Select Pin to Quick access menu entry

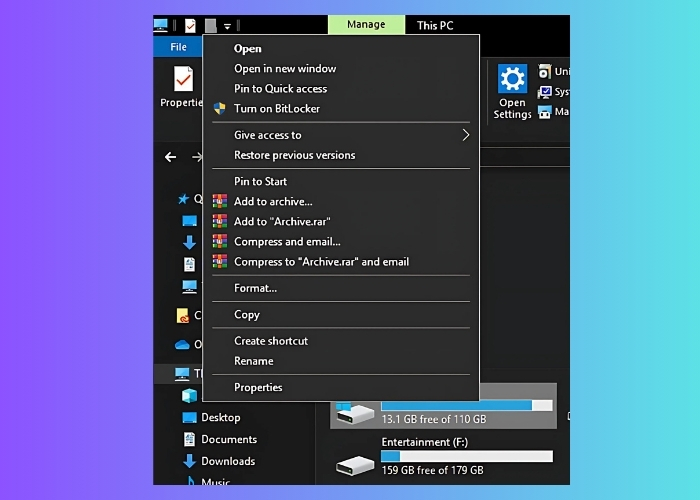coord(280,89)
